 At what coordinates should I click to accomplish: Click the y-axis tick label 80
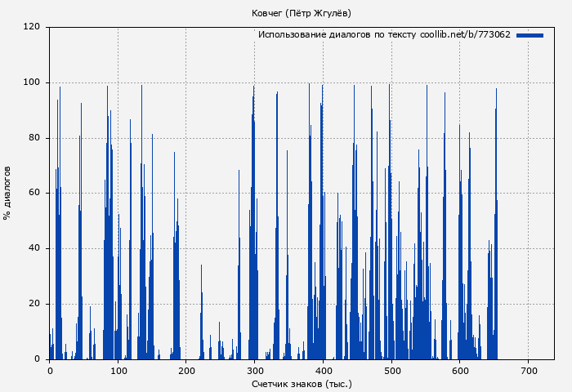[34, 138]
